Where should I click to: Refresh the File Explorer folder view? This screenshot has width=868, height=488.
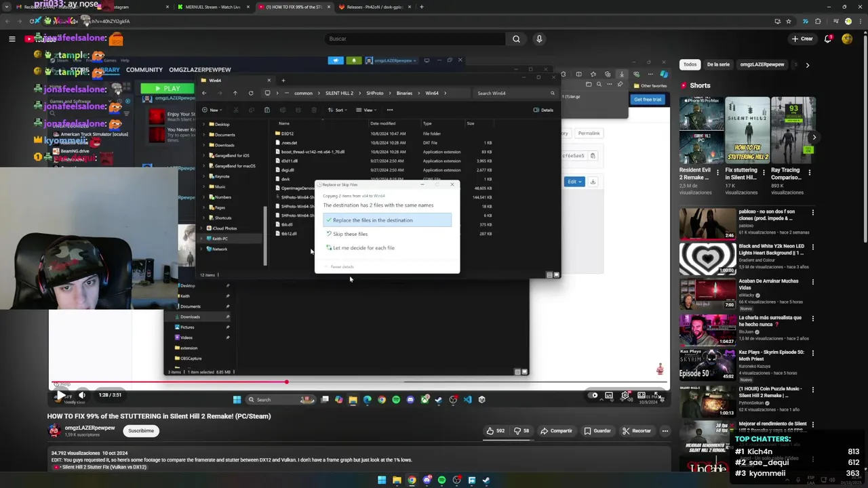tap(251, 93)
